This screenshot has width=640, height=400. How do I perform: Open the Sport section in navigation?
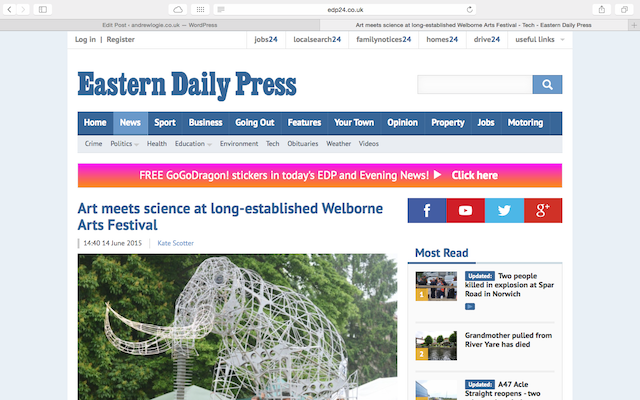(x=165, y=123)
